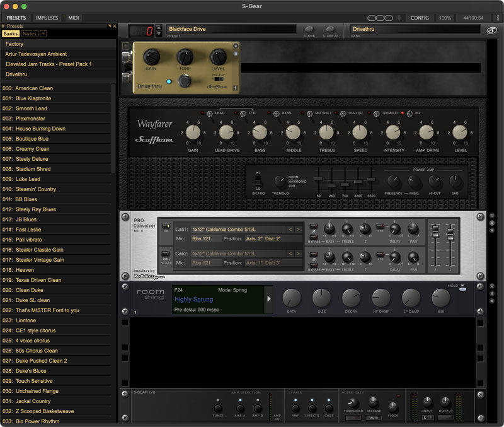Click the rack layout icon near CONFIG
Screen dimensions: 504x427
(x=380, y=18)
